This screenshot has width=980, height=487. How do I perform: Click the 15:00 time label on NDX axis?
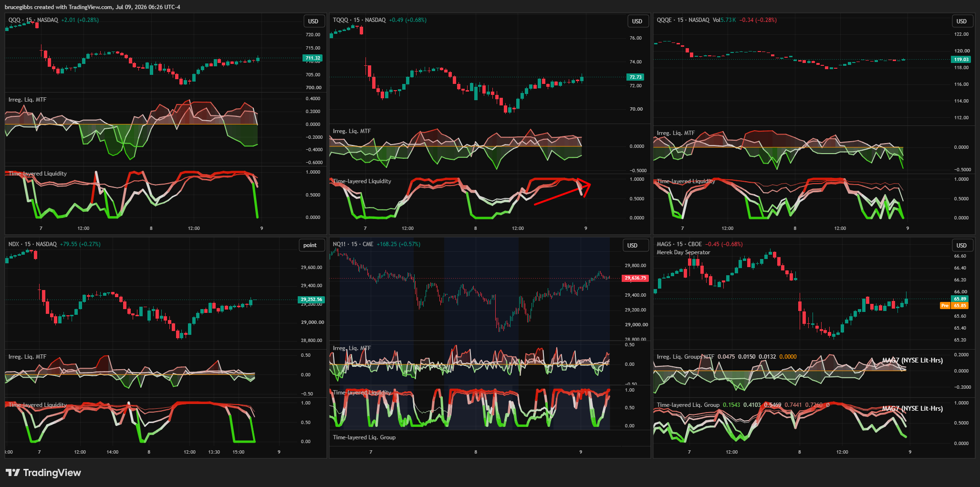click(238, 452)
